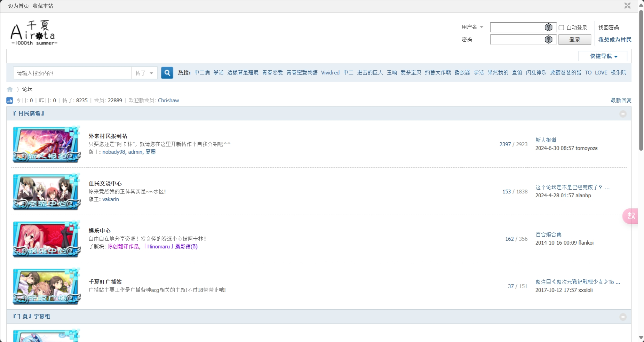644x342 pixels.
Task: Click the key icon in the username field
Action: coord(548,27)
